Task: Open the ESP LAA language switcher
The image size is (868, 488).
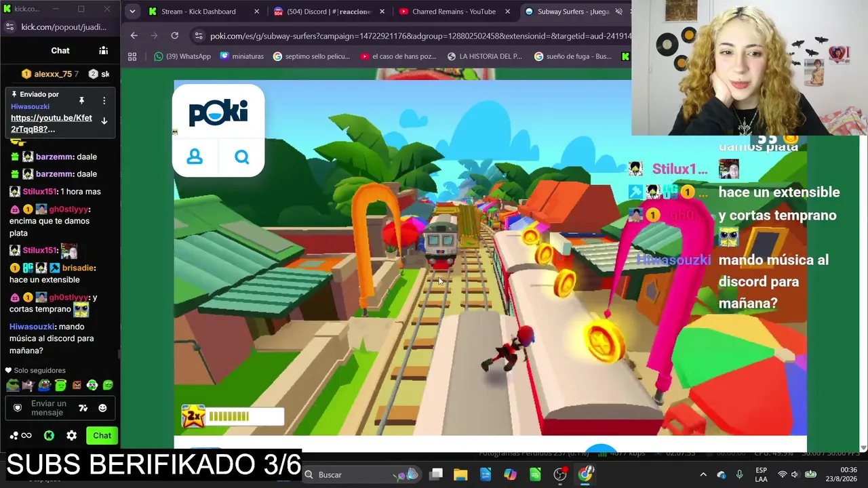Action: [762, 474]
